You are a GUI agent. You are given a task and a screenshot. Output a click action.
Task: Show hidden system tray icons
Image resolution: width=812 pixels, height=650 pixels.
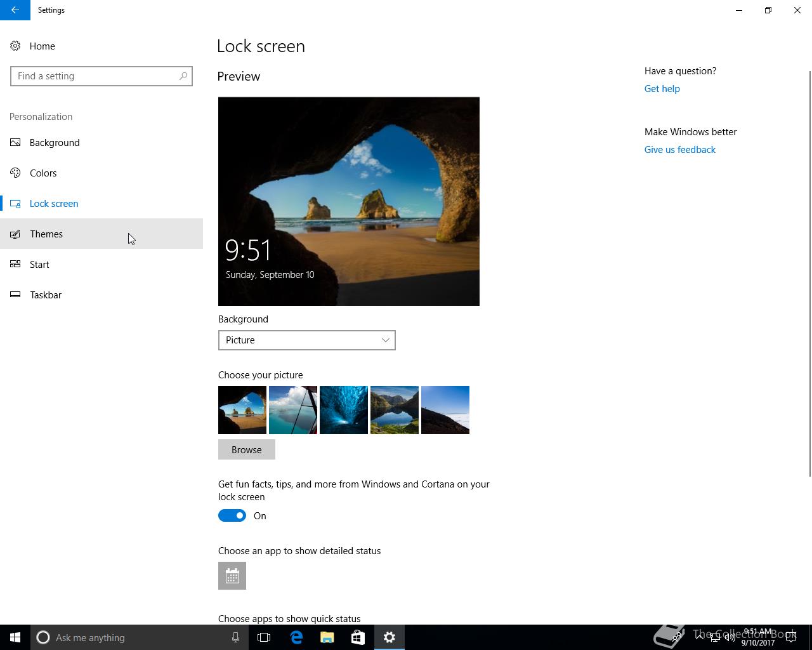point(700,637)
